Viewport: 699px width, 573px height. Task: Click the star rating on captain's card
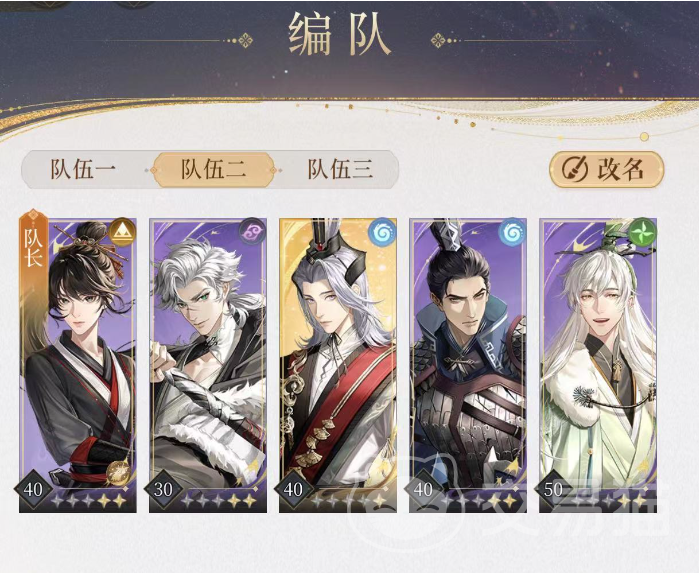click(x=89, y=501)
